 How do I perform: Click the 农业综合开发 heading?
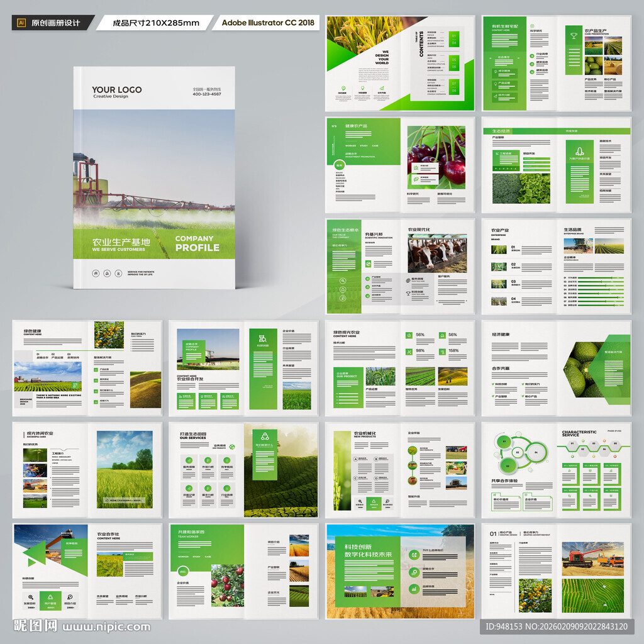[x=190, y=379]
